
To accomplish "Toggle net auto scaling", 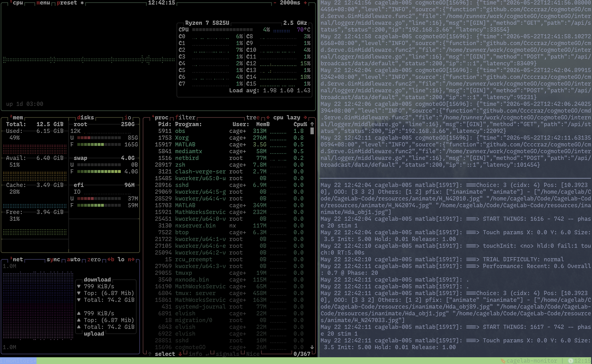I will pos(73,259).
